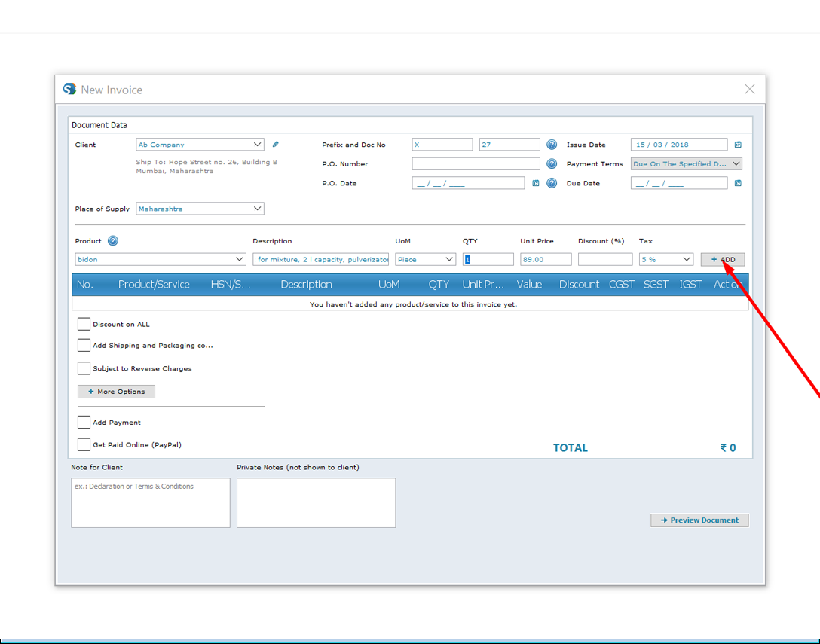
Task: Click help icon next to P.O. Date
Action: [552, 183]
